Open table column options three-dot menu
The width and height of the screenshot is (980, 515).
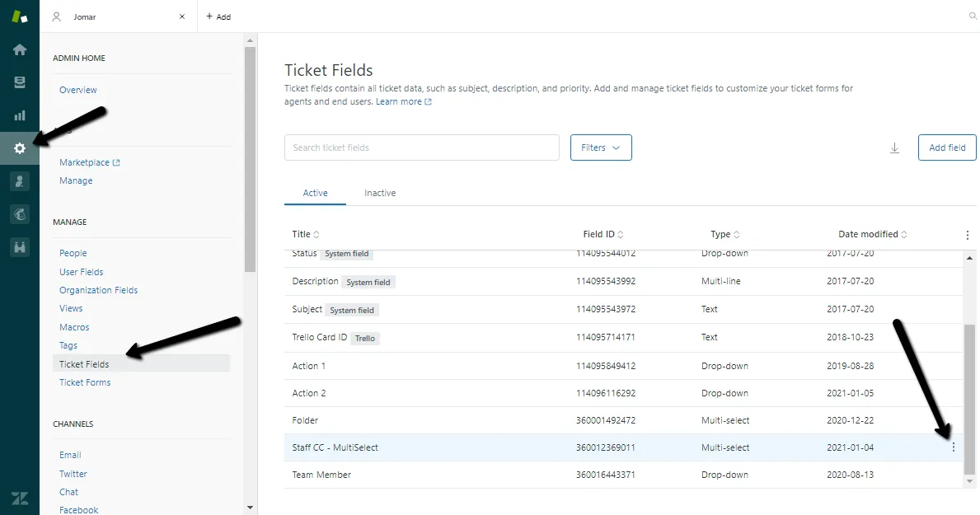[967, 234]
